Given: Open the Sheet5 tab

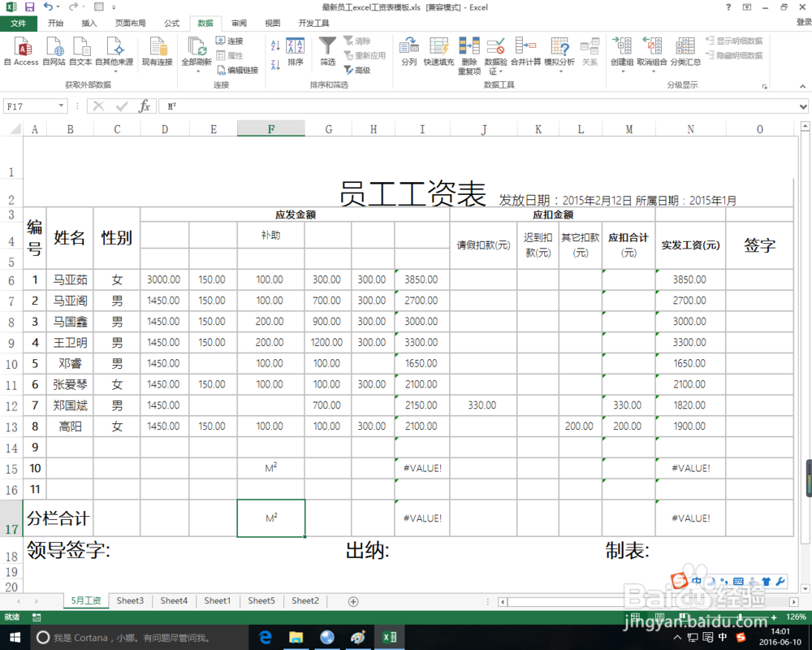Looking at the screenshot, I should [x=261, y=600].
